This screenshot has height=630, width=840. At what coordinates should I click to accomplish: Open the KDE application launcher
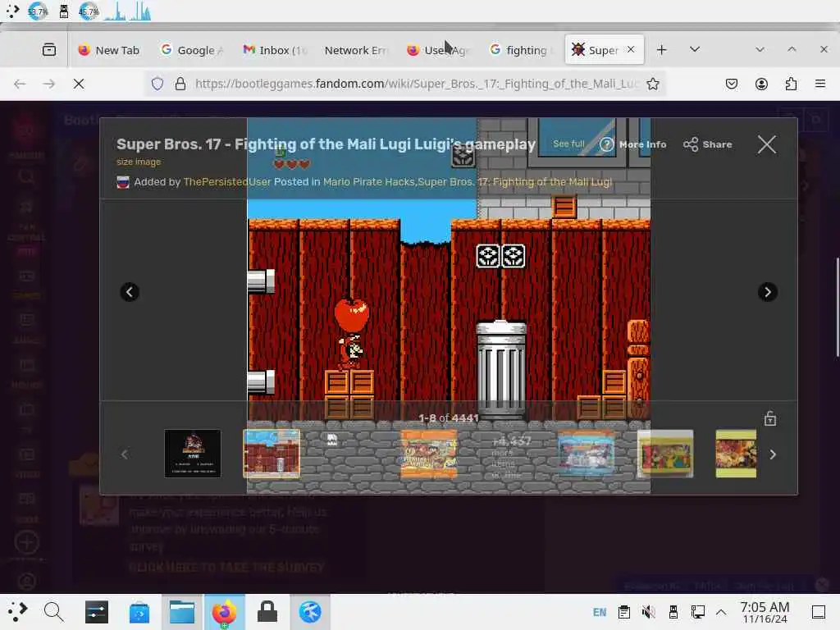click(x=18, y=612)
